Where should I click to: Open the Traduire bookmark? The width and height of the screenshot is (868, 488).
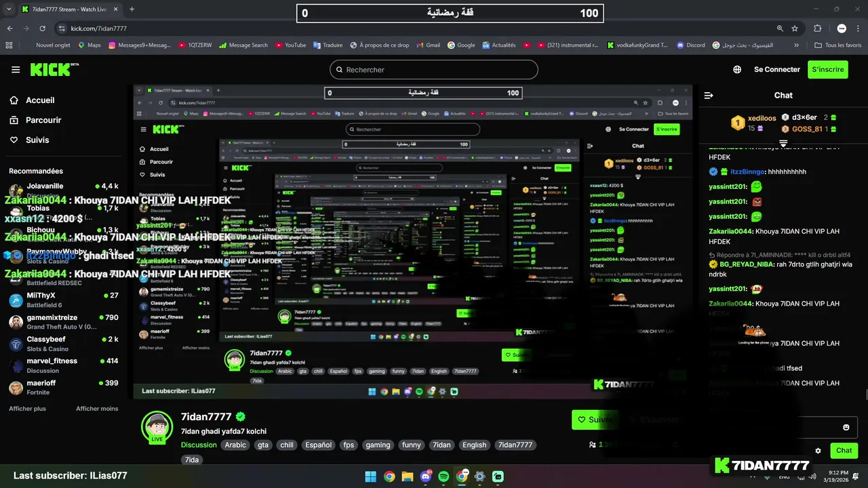tap(328, 45)
